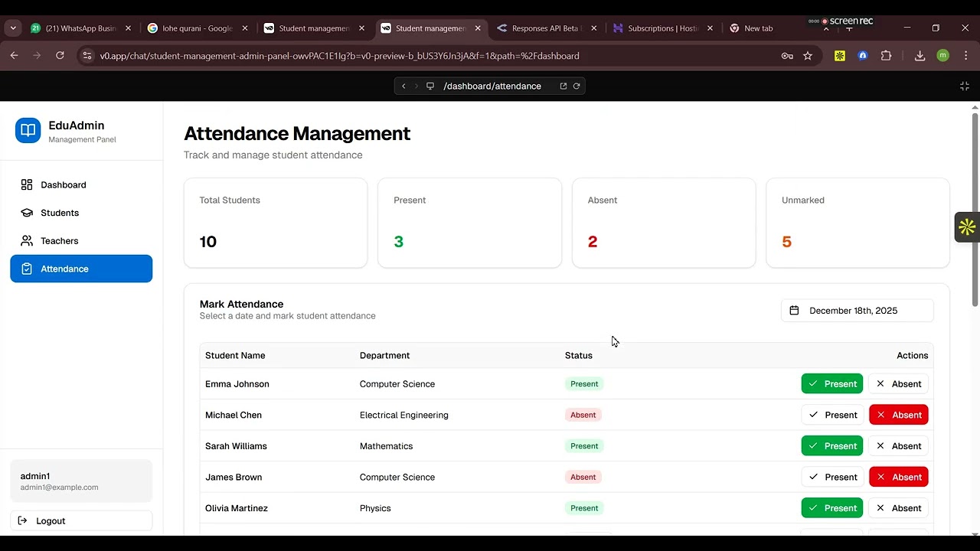
Task: Click the preview refresh icon
Action: (577, 86)
